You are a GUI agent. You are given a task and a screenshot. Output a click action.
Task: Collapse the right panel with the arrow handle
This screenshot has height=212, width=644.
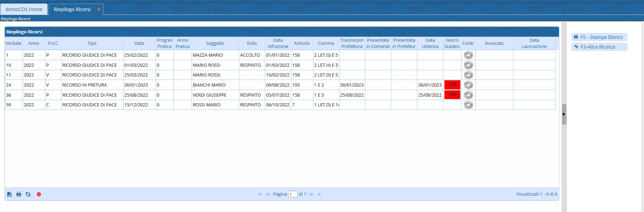(x=564, y=114)
